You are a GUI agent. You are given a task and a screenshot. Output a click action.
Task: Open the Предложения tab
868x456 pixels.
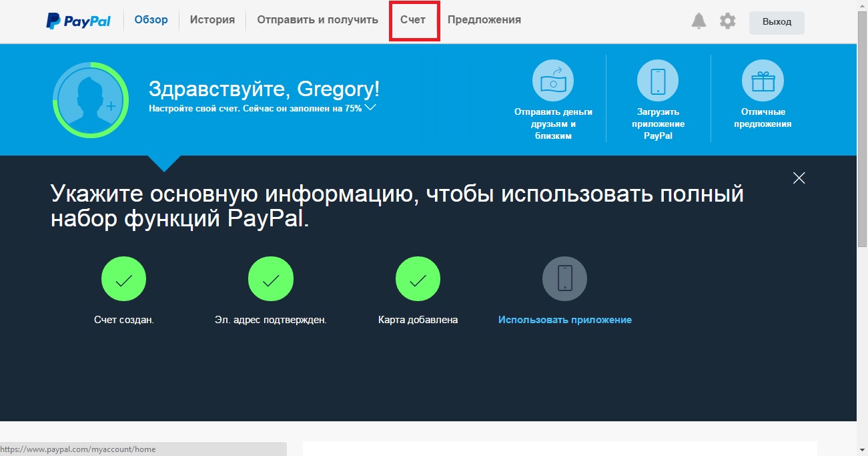click(x=484, y=20)
